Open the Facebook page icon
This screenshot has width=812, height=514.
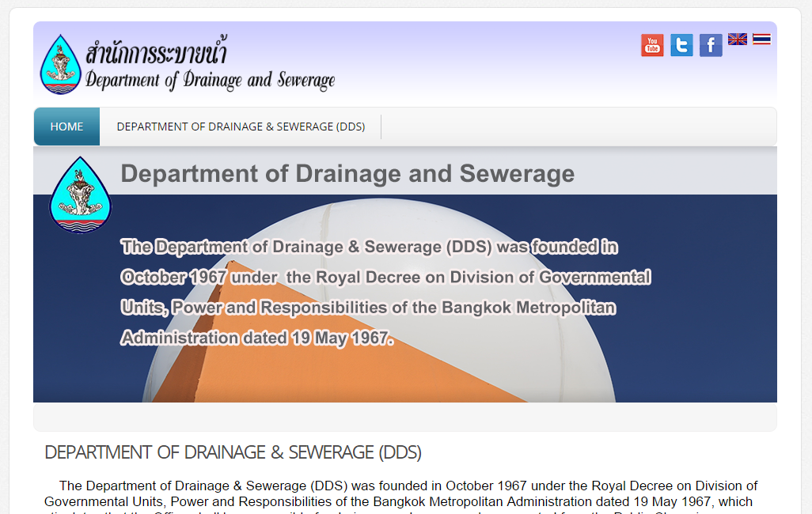click(x=711, y=45)
